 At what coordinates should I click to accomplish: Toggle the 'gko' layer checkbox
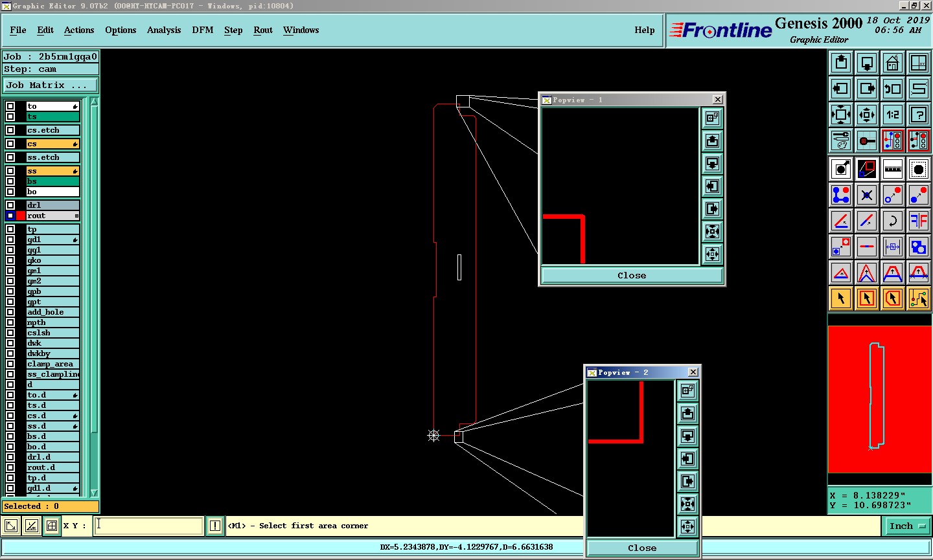tap(10, 260)
